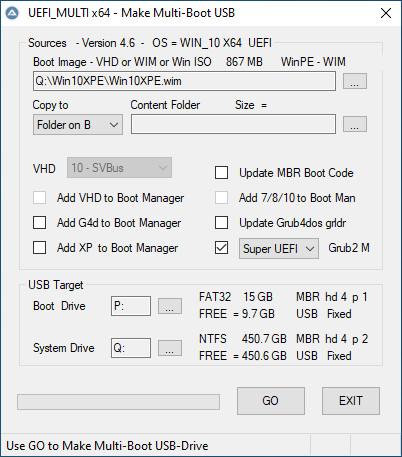Click GO to make Multi-Boot USB

click(x=271, y=401)
